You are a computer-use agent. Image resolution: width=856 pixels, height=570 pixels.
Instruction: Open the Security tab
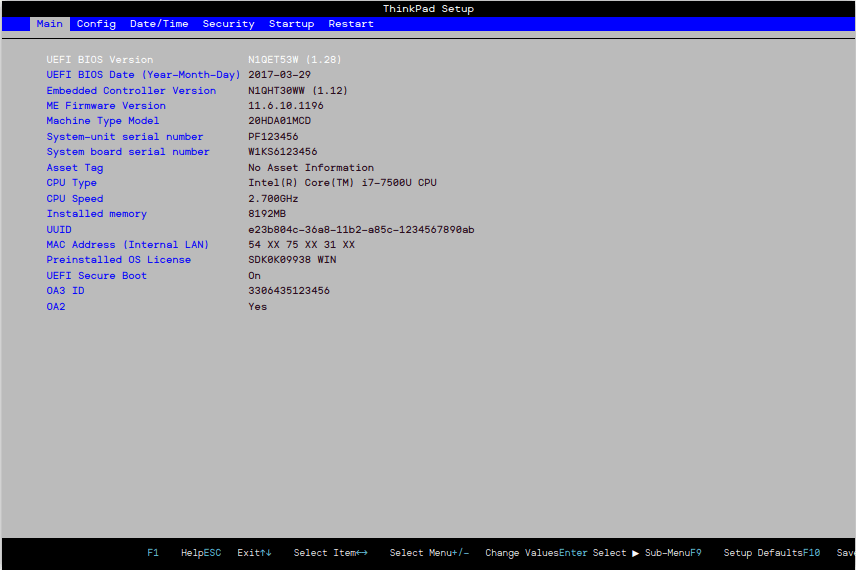point(228,24)
